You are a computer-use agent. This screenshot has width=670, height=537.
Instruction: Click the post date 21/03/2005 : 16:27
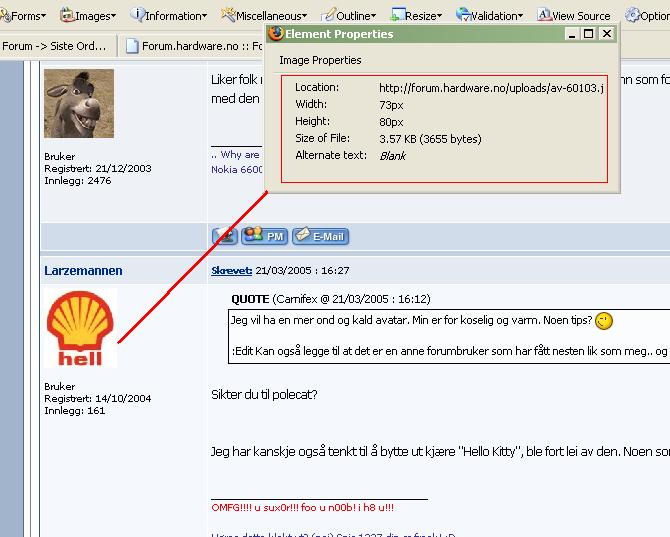pyautogui.click(x=302, y=270)
